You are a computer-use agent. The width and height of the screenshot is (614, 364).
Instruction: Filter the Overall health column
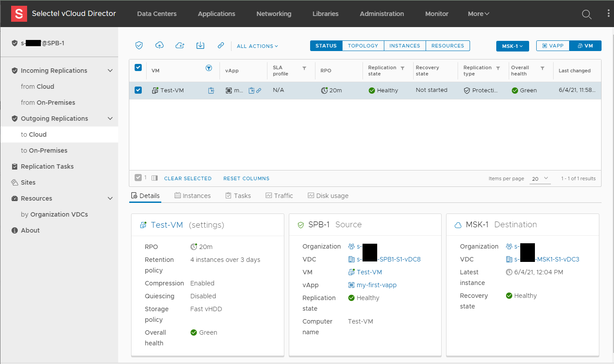pyautogui.click(x=542, y=68)
